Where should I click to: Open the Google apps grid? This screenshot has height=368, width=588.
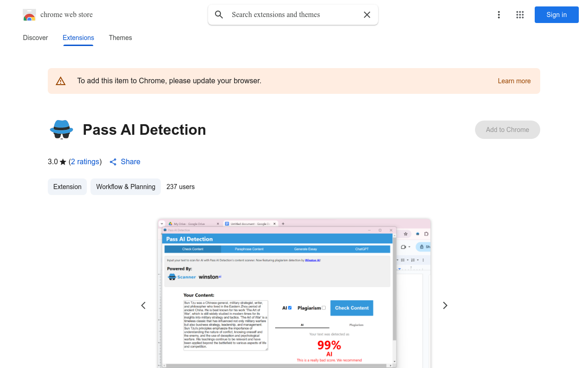pyautogui.click(x=520, y=15)
